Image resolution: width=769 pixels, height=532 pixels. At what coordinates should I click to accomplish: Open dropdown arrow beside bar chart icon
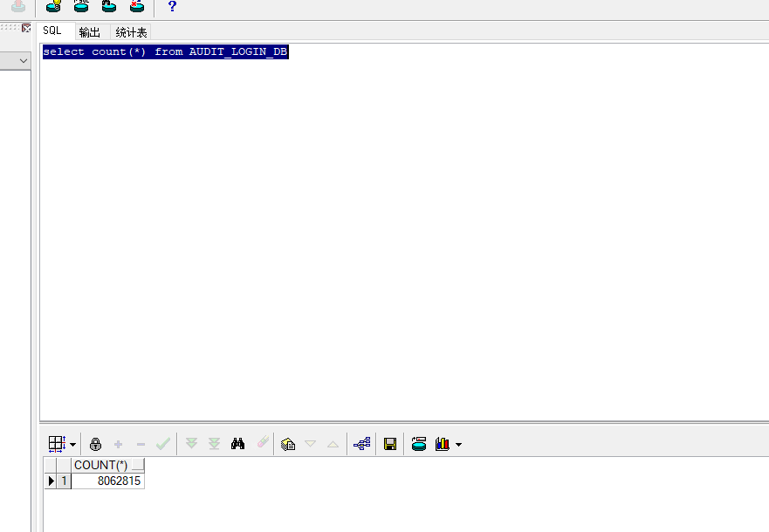pyautogui.click(x=458, y=445)
